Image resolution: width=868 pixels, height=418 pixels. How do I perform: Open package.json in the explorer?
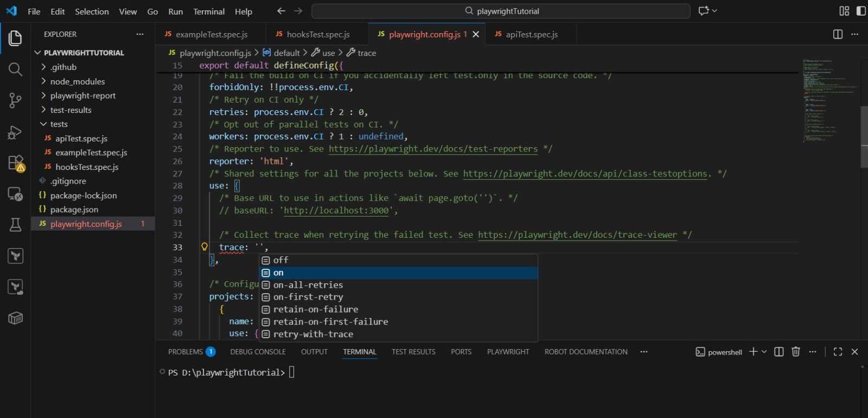tap(74, 210)
